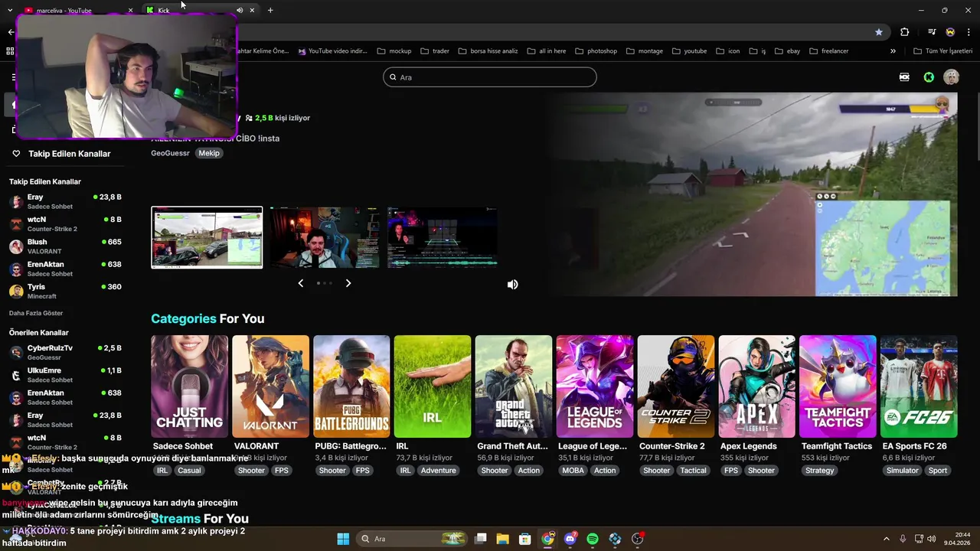This screenshot has height=551, width=980.
Task: Show hidden system tray icons
Action: (887, 539)
